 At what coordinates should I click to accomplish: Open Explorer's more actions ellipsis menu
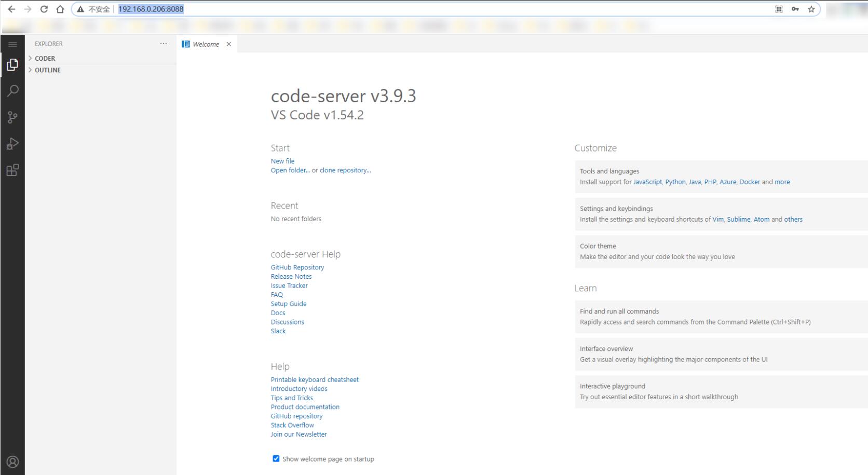(164, 44)
